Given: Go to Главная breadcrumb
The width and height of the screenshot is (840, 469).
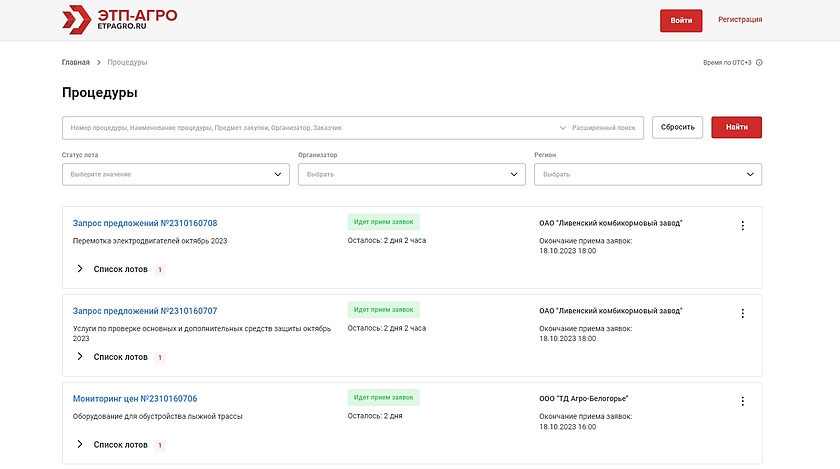Looking at the screenshot, I should [75, 63].
